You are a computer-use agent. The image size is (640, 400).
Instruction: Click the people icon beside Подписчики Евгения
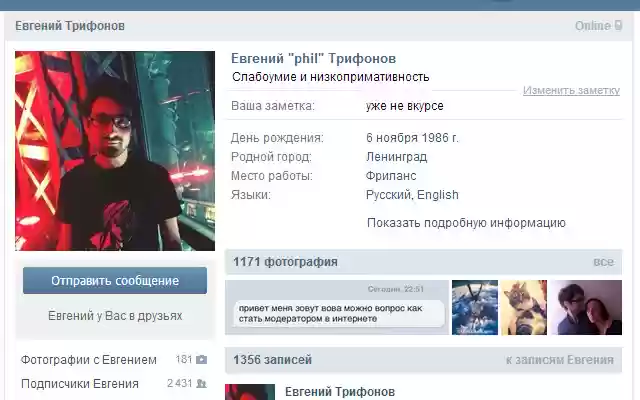tap(201, 384)
